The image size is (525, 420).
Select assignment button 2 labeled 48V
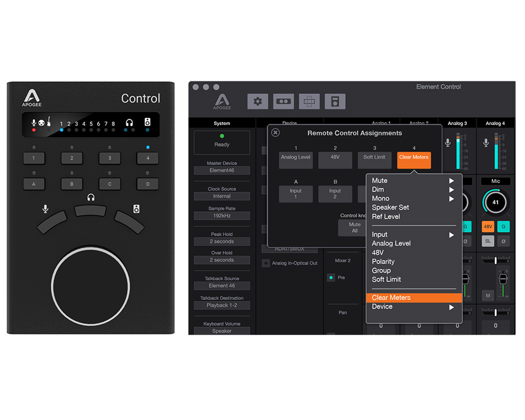pos(335,160)
